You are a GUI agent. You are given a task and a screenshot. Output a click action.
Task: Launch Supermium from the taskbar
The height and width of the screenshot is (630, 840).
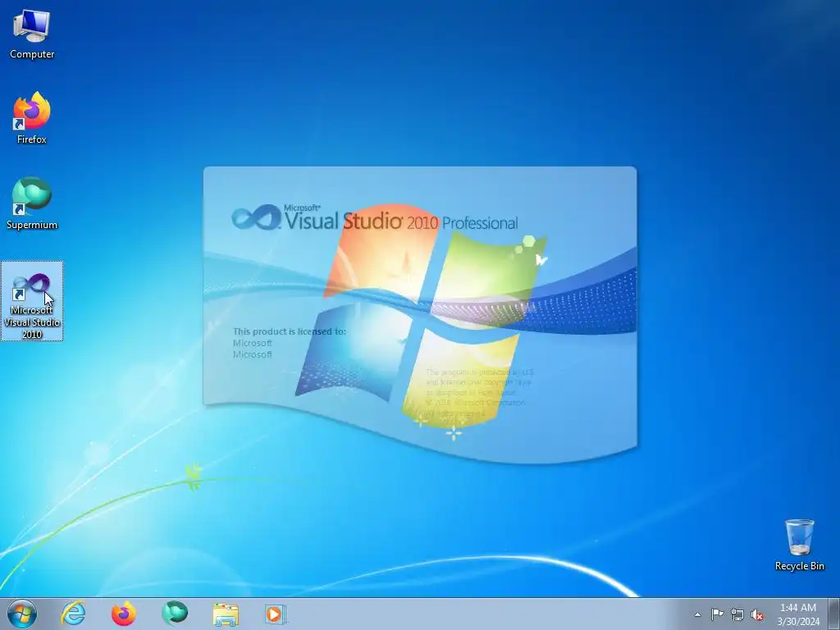[x=175, y=614]
